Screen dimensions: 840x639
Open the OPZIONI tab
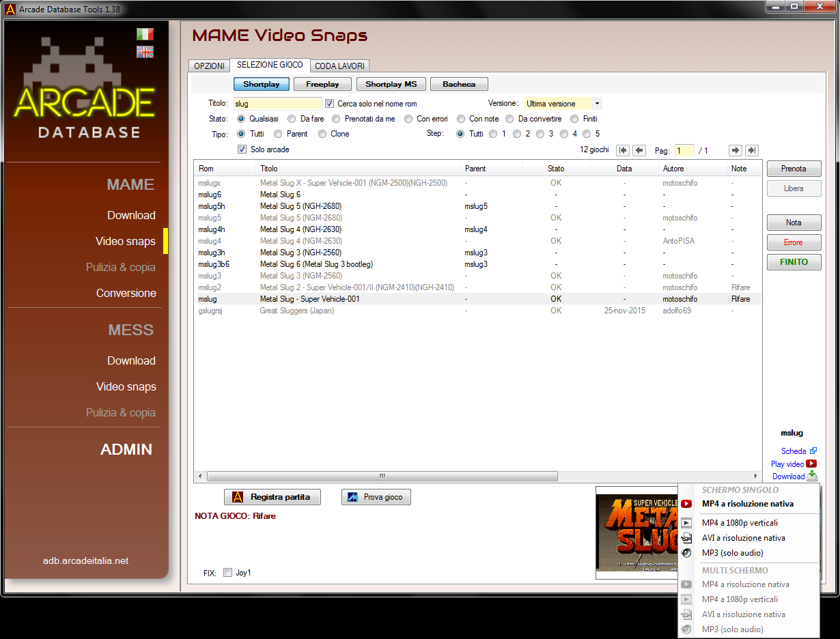pos(209,66)
